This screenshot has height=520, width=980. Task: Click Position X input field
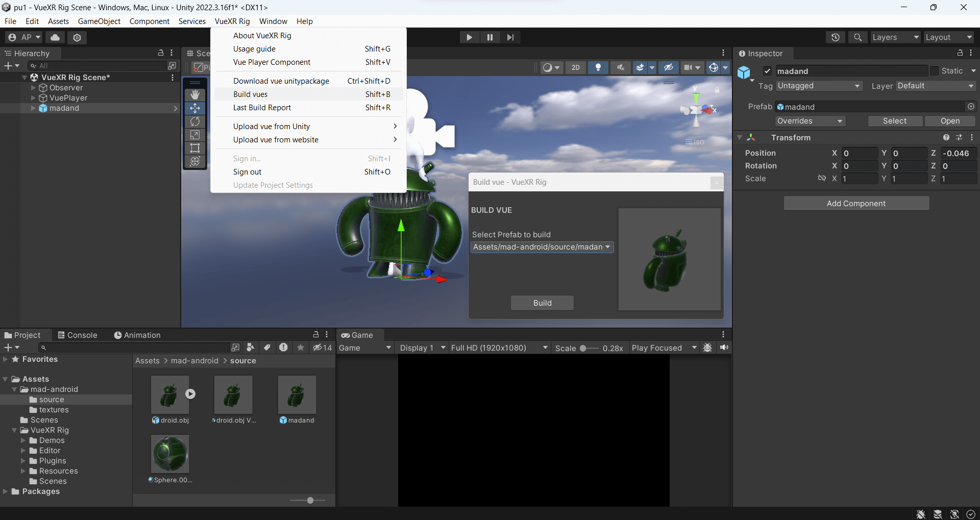(860, 153)
